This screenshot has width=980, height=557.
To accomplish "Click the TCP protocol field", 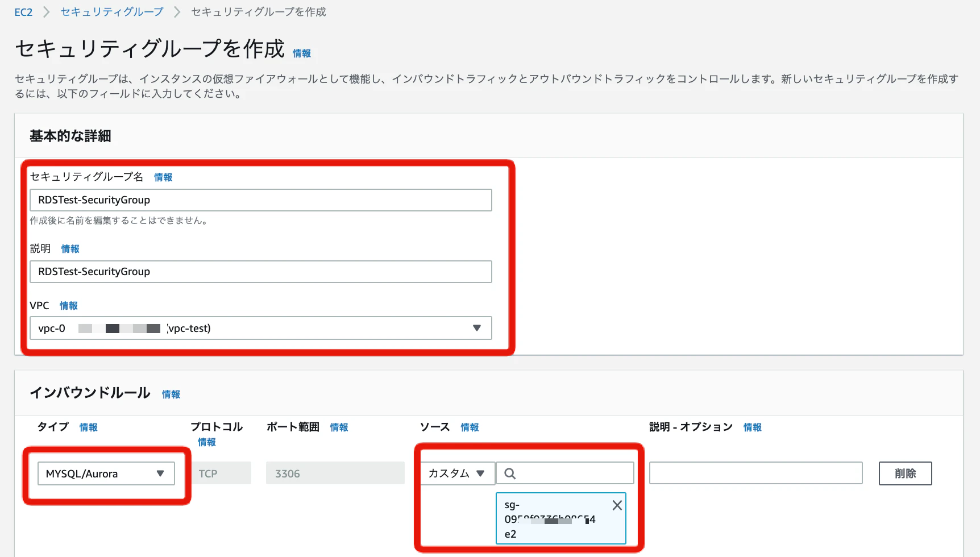I will (x=221, y=473).
